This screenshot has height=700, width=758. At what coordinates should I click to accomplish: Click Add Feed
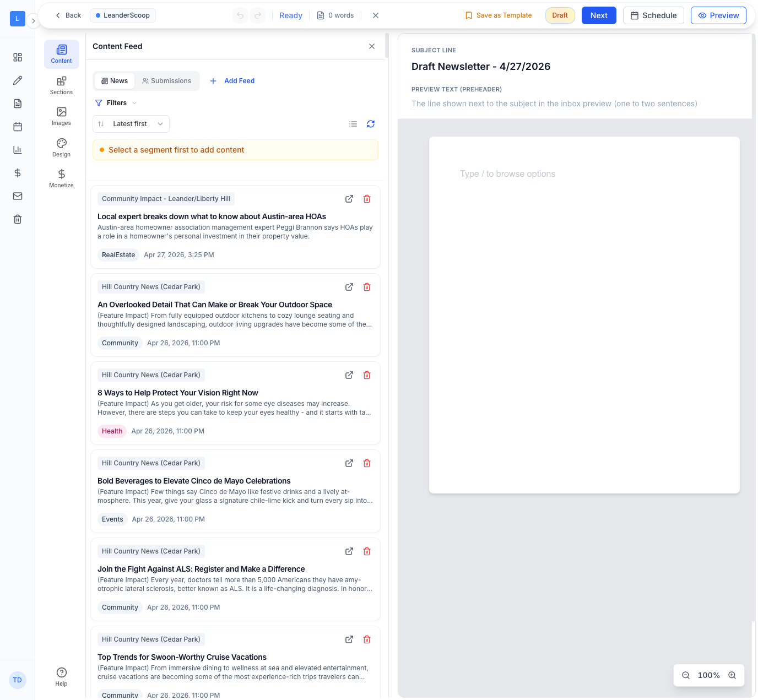pyautogui.click(x=232, y=81)
